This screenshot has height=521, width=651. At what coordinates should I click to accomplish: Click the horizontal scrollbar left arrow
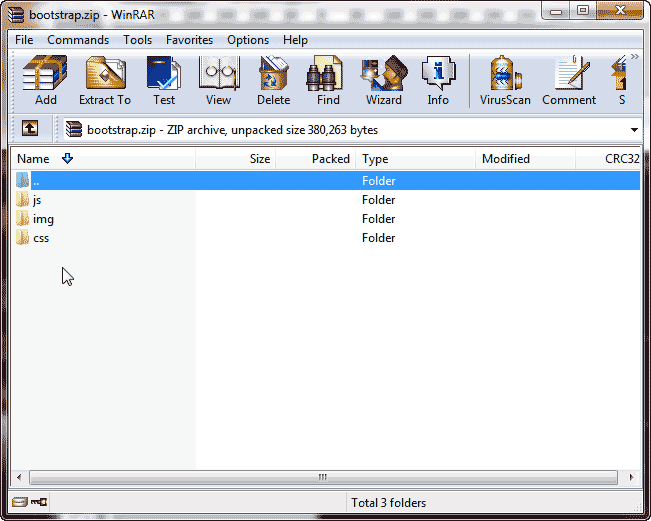[x=19, y=477]
